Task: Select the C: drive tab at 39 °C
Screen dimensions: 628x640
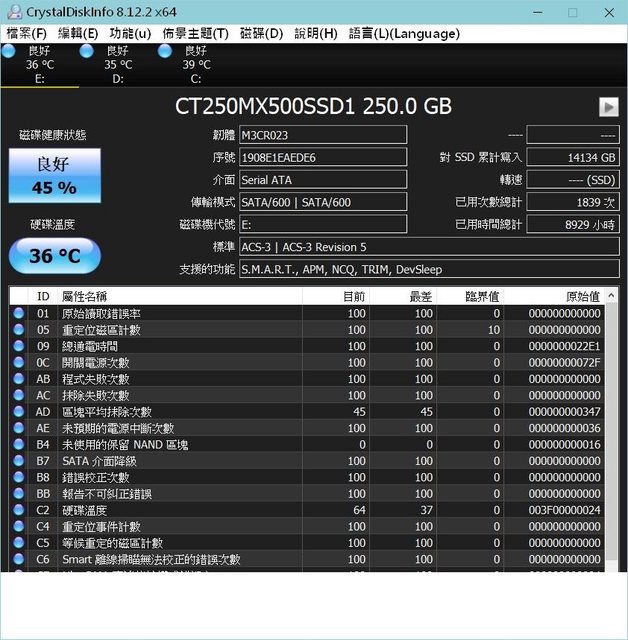Action: tap(195, 64)
